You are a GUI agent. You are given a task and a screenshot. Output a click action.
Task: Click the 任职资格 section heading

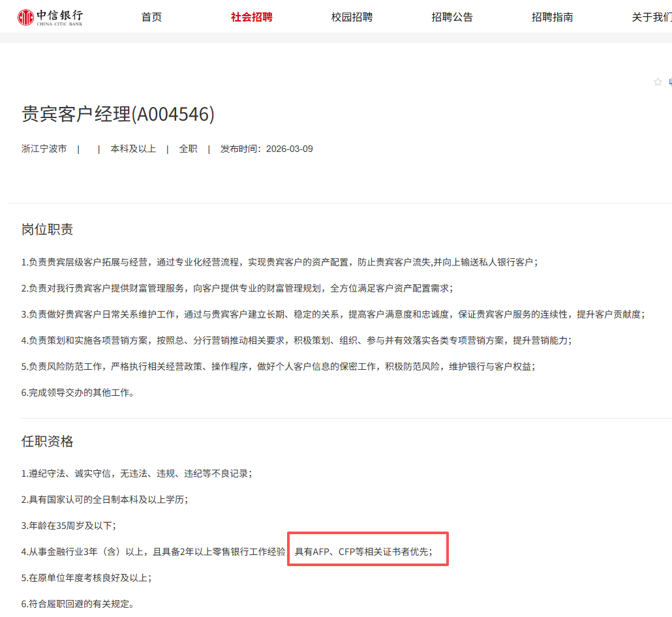tap(48, 442)
